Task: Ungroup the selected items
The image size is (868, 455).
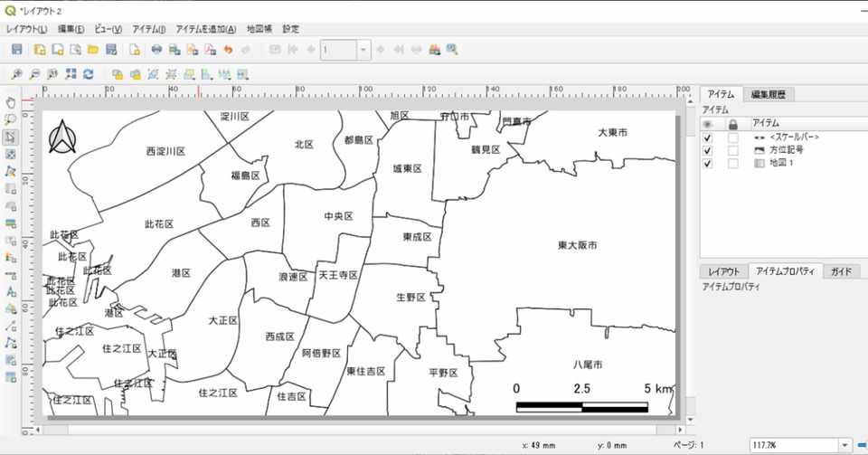Action: (171, 74)
